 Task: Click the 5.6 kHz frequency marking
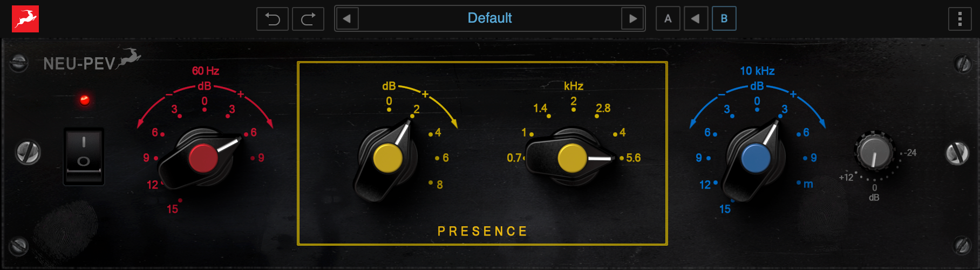tap(633, 158)
